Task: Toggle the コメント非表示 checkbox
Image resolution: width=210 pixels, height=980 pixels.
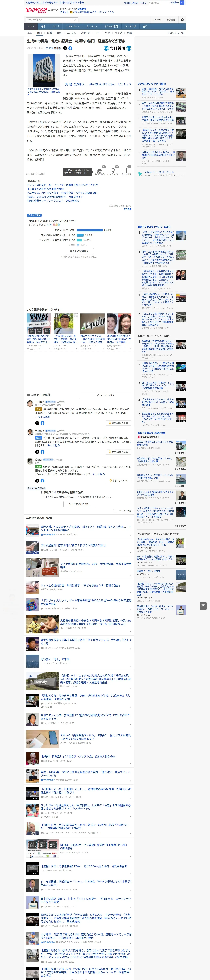Action: click(115, 511)
